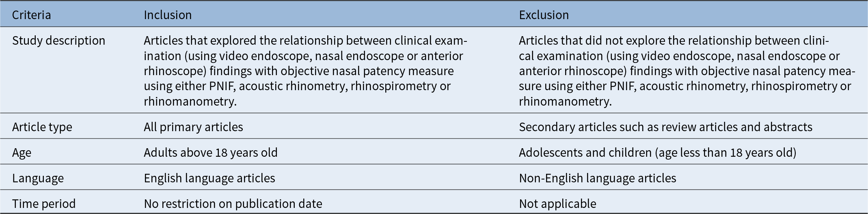Screen dimensions: 868x214
Task: Select the Article type row label
Action: coord(42,127)
